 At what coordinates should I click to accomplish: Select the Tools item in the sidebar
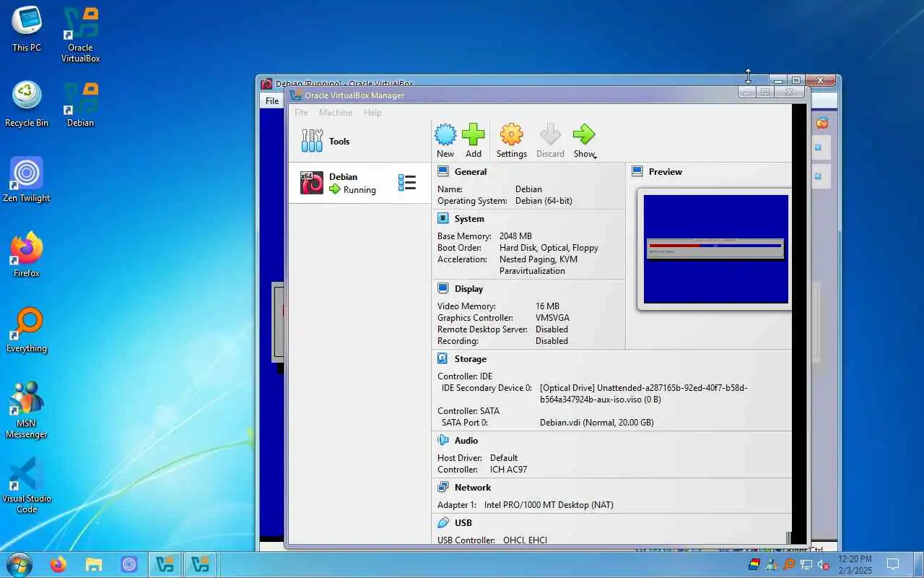coord(359,141)
